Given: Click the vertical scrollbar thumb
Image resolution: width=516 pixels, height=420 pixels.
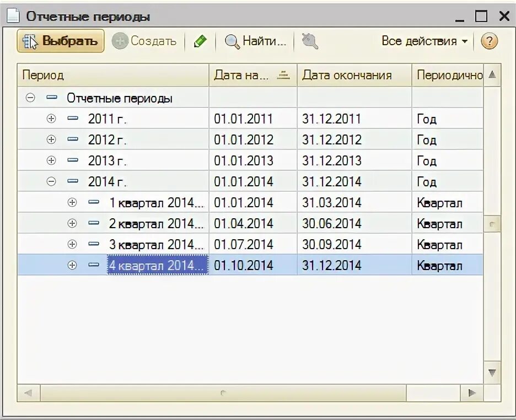Looking at the screenshot, I should (492, 224).
